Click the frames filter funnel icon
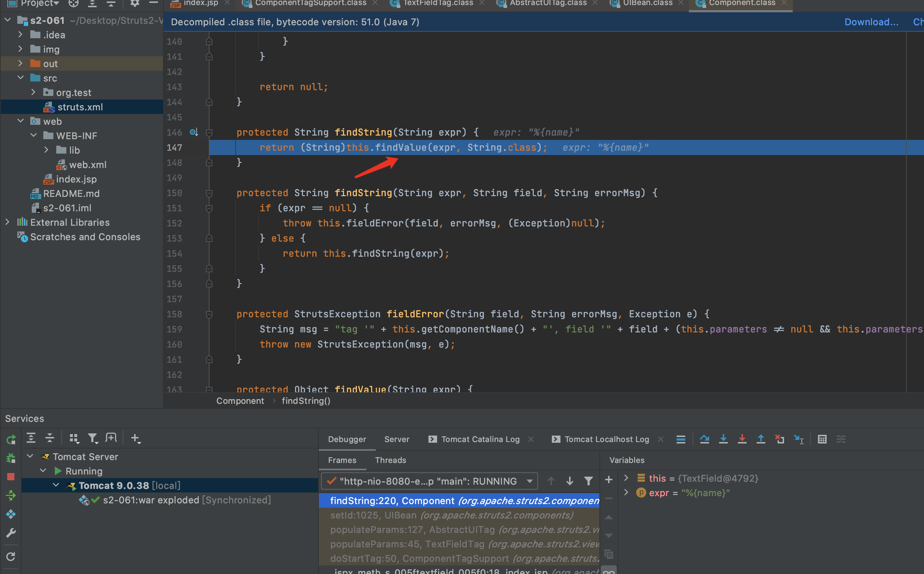Image resolution: width=924 pixels, height=574 pixels. (x=589, y=481)
